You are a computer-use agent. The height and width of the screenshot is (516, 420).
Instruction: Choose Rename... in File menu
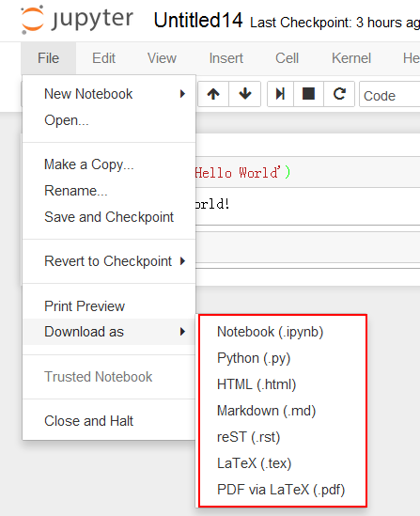tap(109, 191)
